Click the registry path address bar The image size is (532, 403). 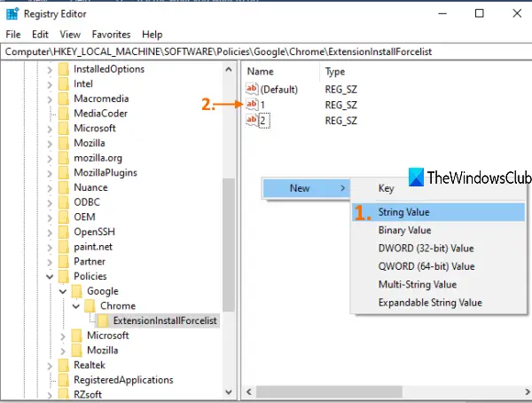pyautogui.click(x=266, y=51)
